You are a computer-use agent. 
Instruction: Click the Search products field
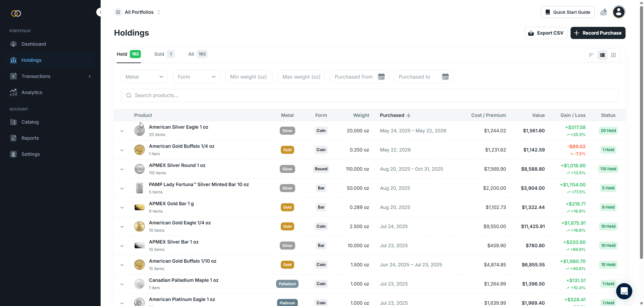[x=370, y=95]
